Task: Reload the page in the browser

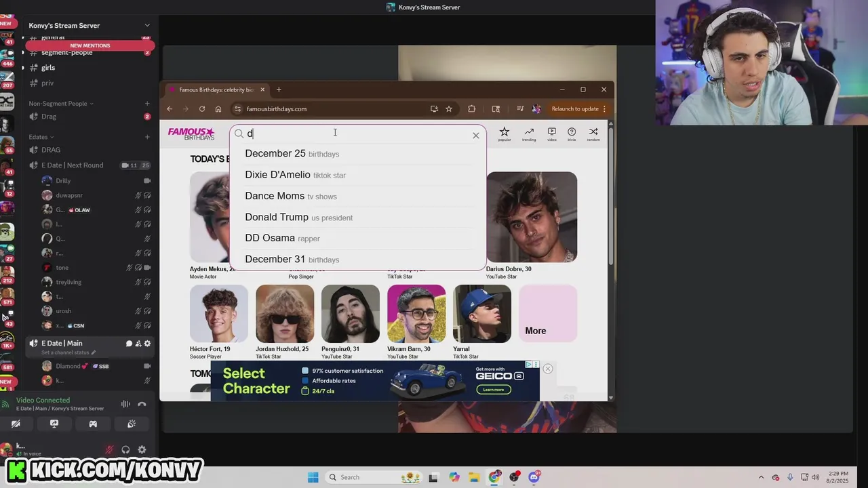Action: coord(202,108)
